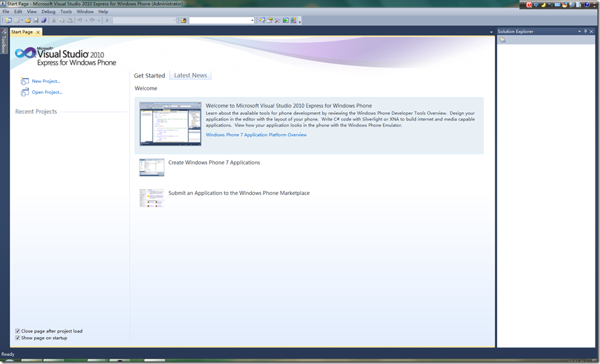
Task: Open the Edit menu
Action: tap(18, 12)
